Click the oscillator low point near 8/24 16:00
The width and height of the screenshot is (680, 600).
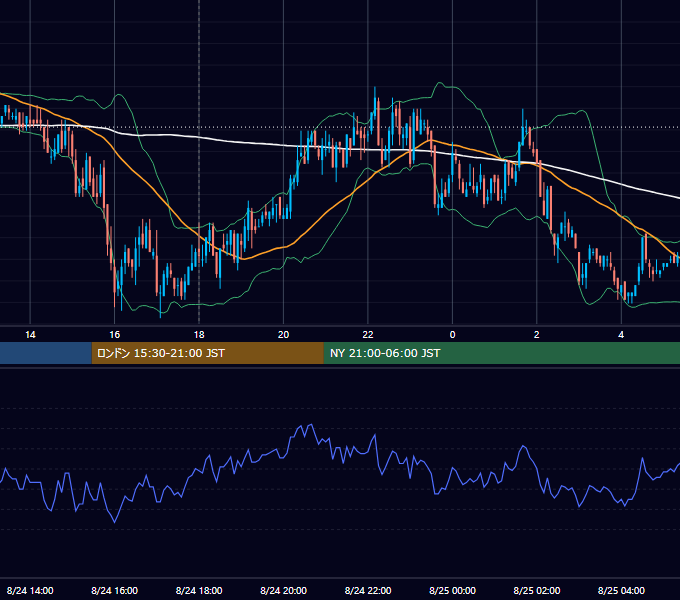tap(114, 522)
